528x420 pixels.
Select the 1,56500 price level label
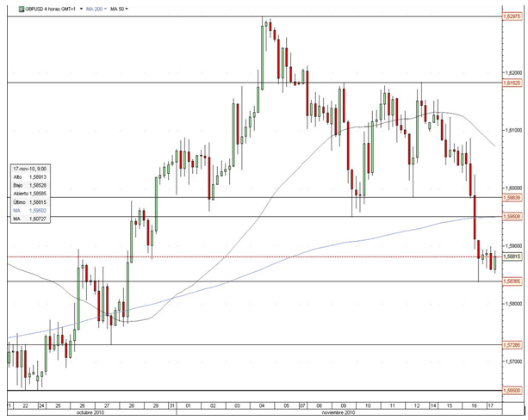512,391
